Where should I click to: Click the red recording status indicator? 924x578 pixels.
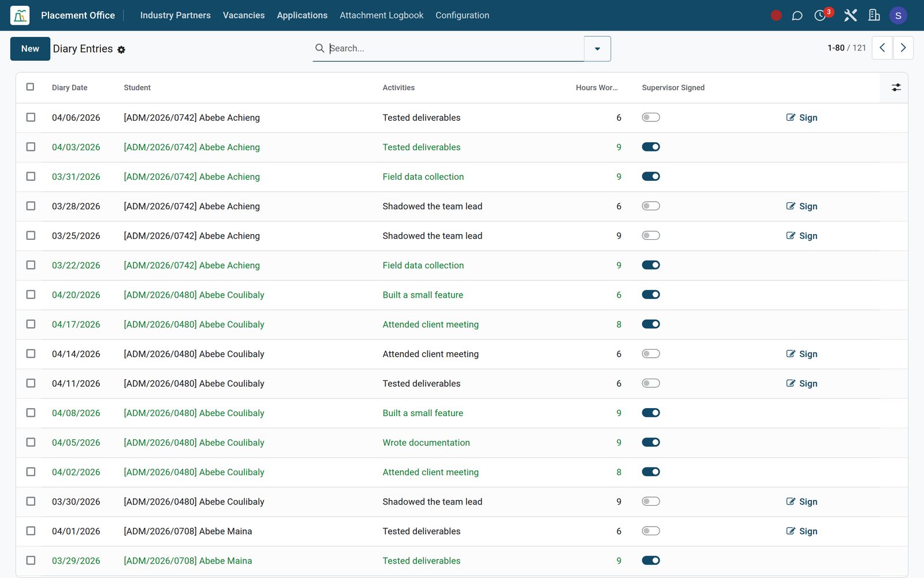[776, 16]
